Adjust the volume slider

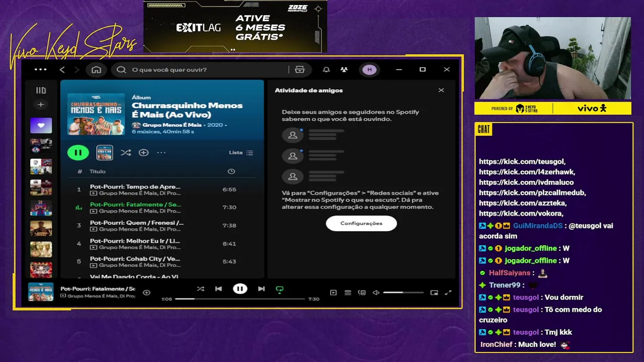coord(403,292)
